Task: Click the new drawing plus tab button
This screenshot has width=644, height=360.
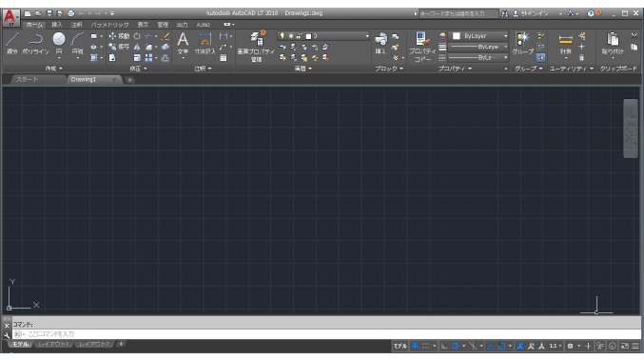Action: (x=129, y=80)
